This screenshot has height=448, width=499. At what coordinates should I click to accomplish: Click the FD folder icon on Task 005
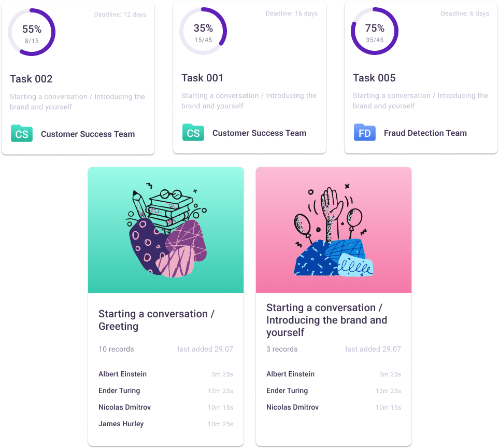coord(365,132)
